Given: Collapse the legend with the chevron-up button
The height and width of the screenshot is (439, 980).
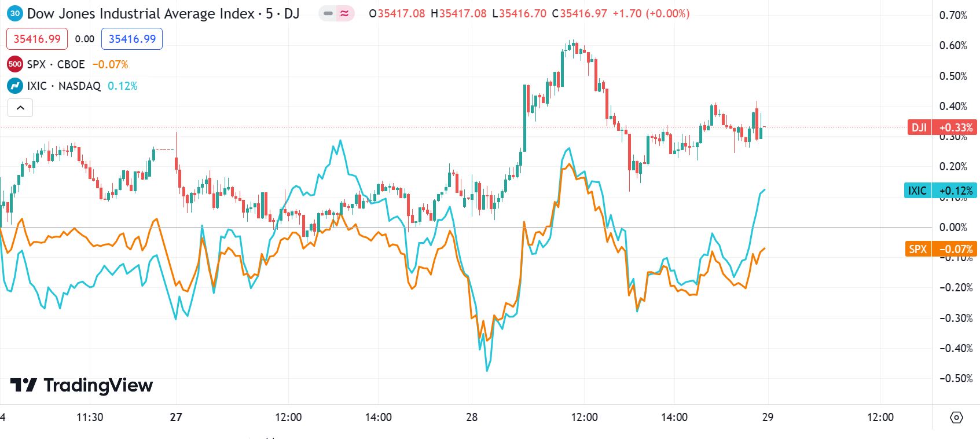Looking at the screenshot, I should (20, 108).
